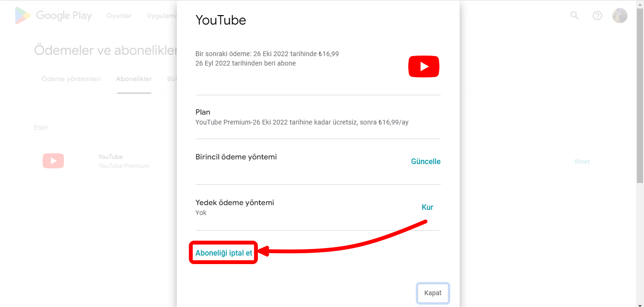Click the Aboneliği iptal et link
The height and width of the screenshot is (307, 644).
[x=224, y=253]
